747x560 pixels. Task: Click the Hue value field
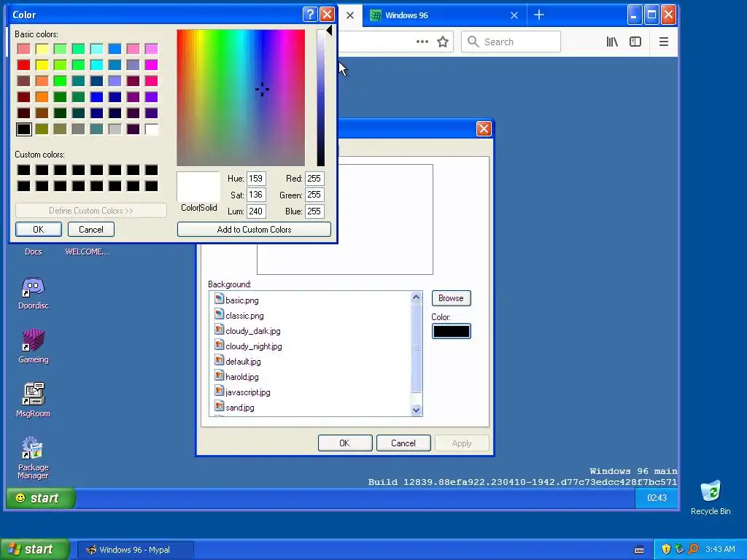[x=256, y=179]
